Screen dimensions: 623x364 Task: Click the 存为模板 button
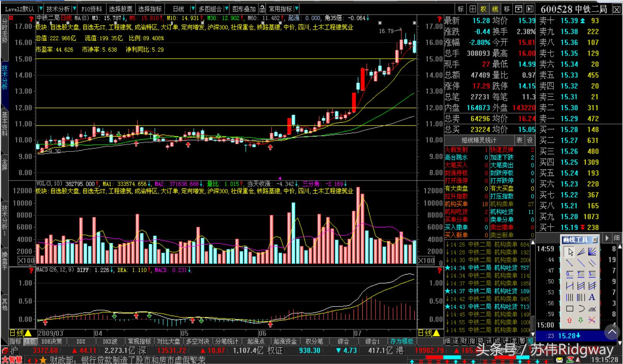tap(402, 342)
